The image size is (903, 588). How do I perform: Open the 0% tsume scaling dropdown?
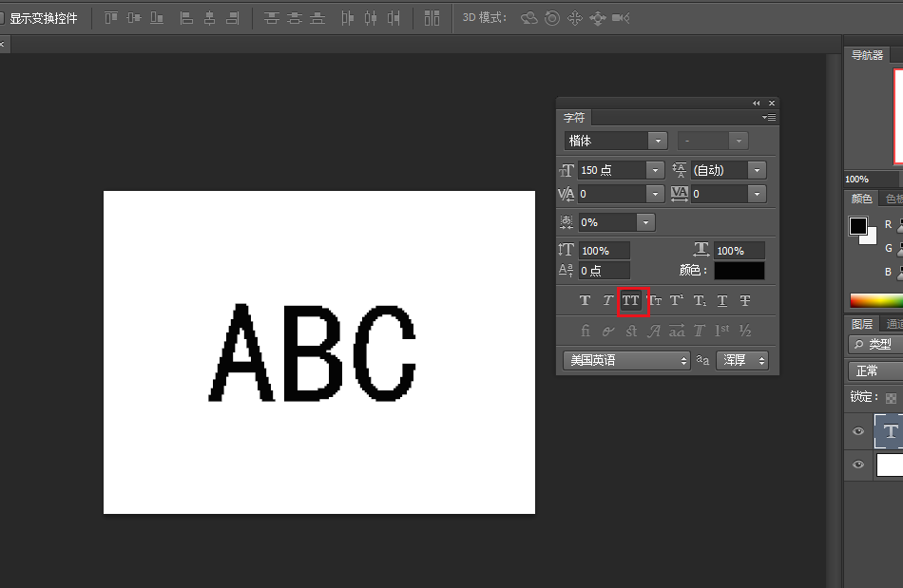pos(645,222)
